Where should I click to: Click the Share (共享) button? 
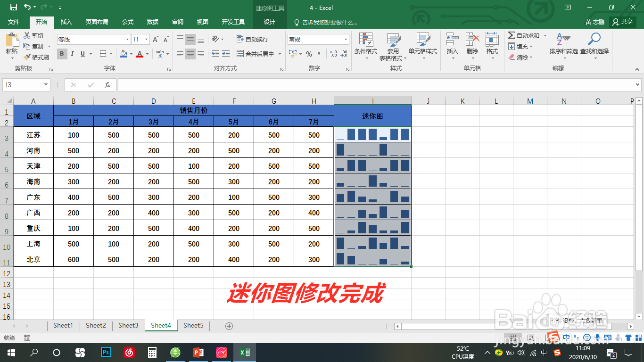(x=623, y=22)
